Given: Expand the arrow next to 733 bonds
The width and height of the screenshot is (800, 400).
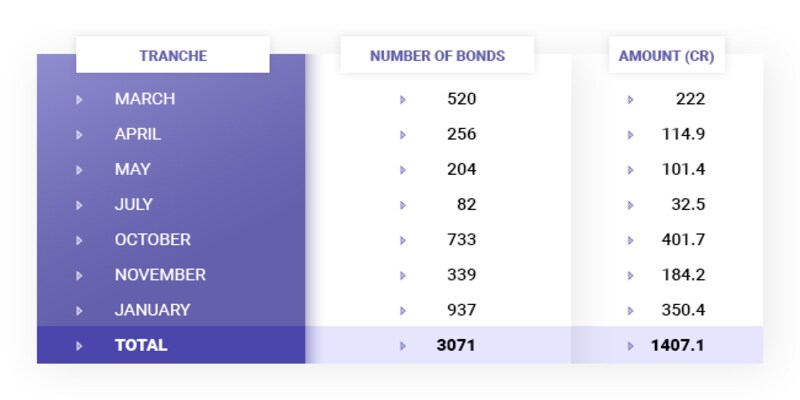Looking at the screenshot, I should (403, 240).
